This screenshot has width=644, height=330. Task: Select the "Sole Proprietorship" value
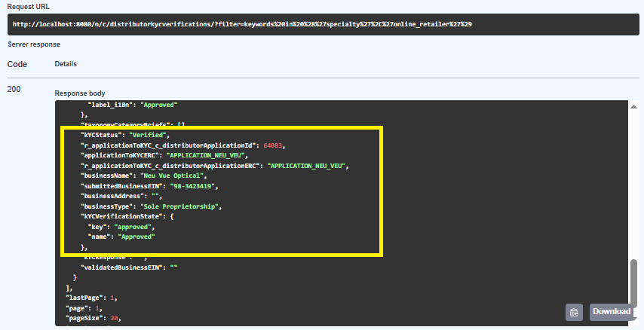coord(179,206)
